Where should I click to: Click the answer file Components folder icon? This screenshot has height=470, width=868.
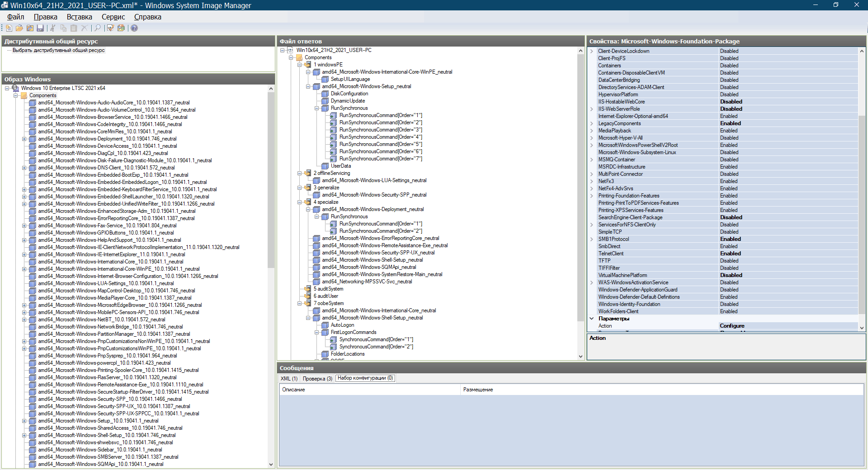(299, 57)
